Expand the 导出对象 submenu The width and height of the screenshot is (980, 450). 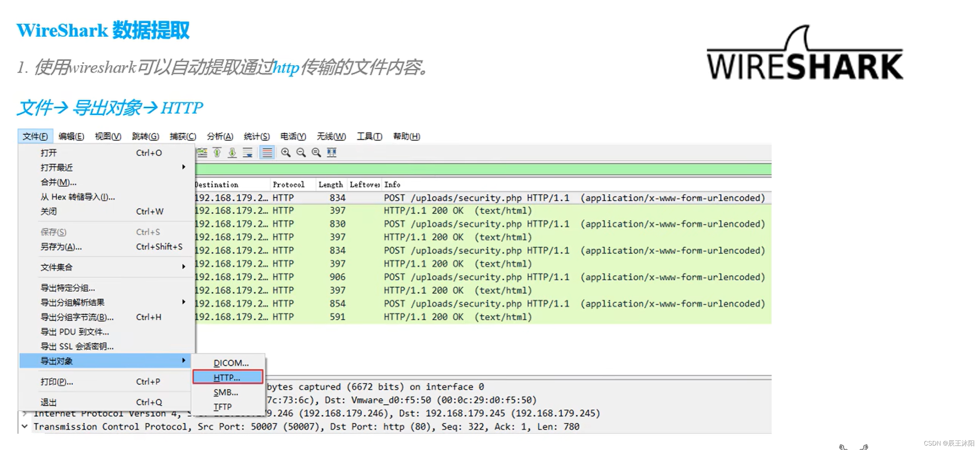106,361
